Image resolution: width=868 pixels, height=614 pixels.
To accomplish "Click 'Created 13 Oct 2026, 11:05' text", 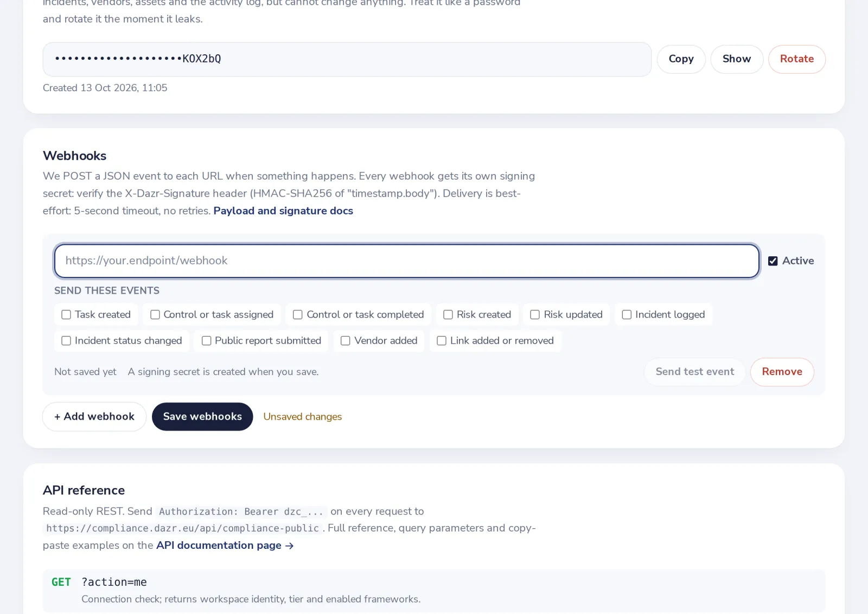I will click(x=105, y=88).
